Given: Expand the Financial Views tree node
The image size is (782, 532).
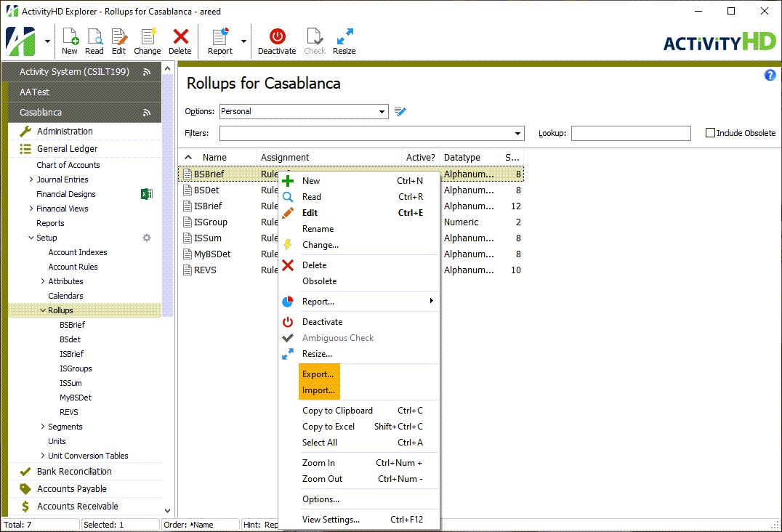Looking at the screenshot, I should pos(31,209).
